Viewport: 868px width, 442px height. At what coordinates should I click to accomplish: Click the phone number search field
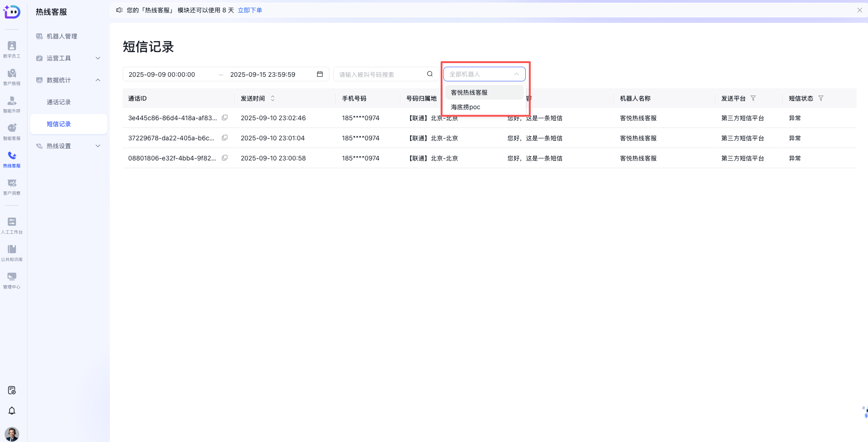coord(381,74)
